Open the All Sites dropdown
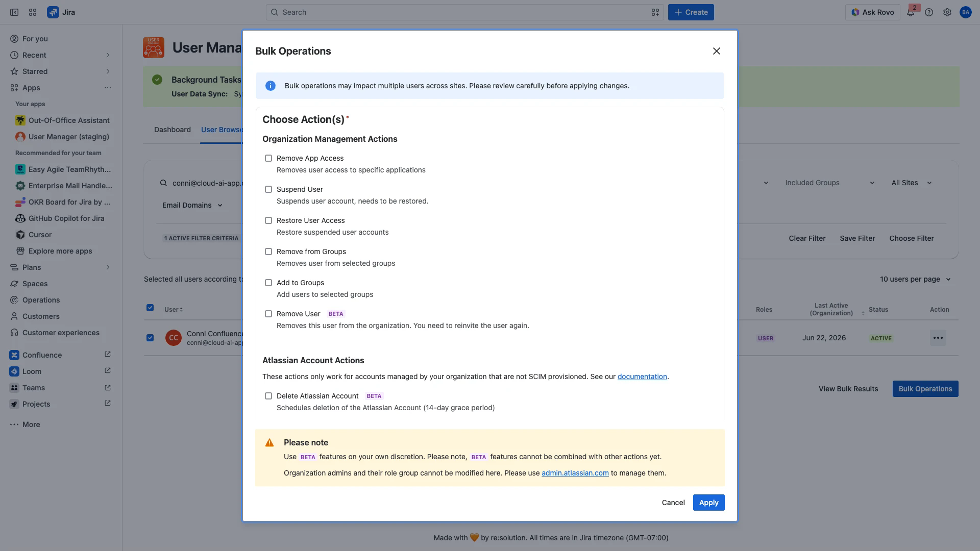This screenshot has height=551, width=980. (x=912, y=183)
